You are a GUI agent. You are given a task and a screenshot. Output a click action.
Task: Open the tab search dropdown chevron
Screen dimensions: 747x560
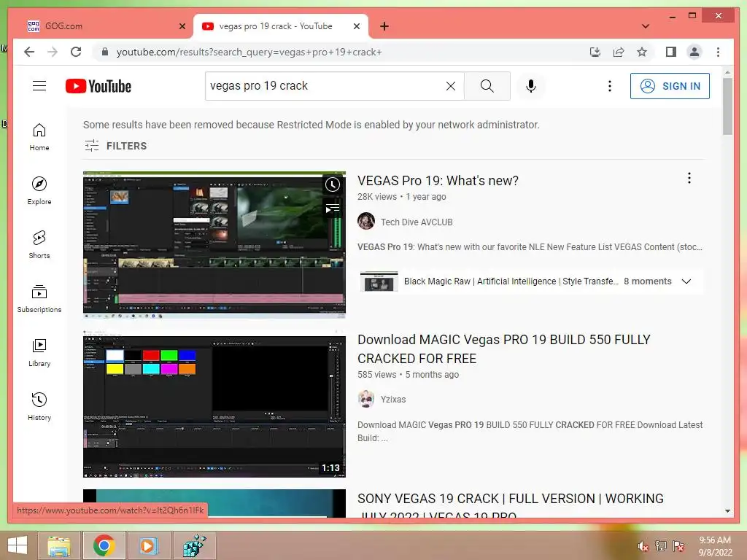pyautogui.click(x=646, y=27)
